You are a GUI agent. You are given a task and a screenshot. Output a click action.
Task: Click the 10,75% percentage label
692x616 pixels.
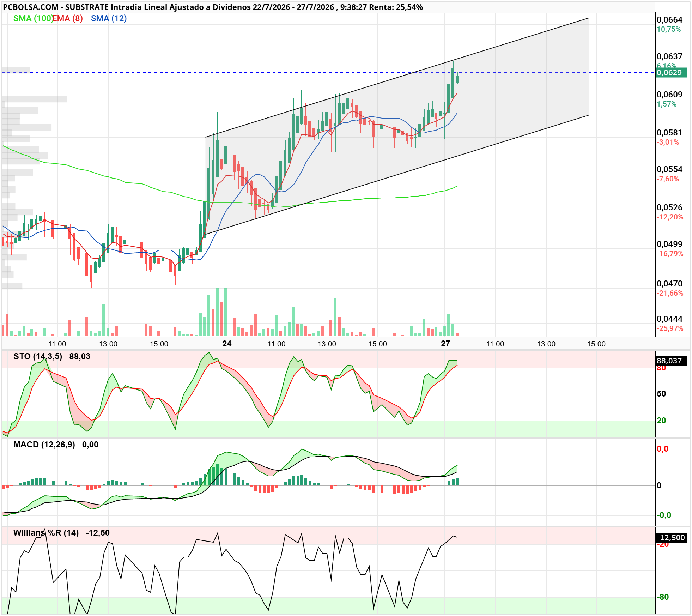pos(669,29)
